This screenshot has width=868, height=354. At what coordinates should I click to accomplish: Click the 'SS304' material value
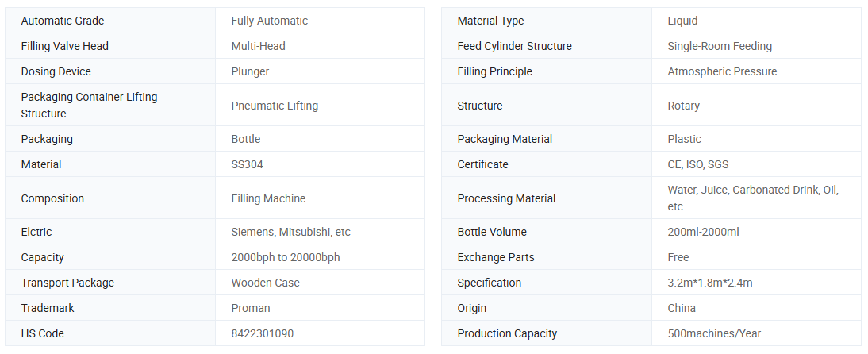[248, 164]
